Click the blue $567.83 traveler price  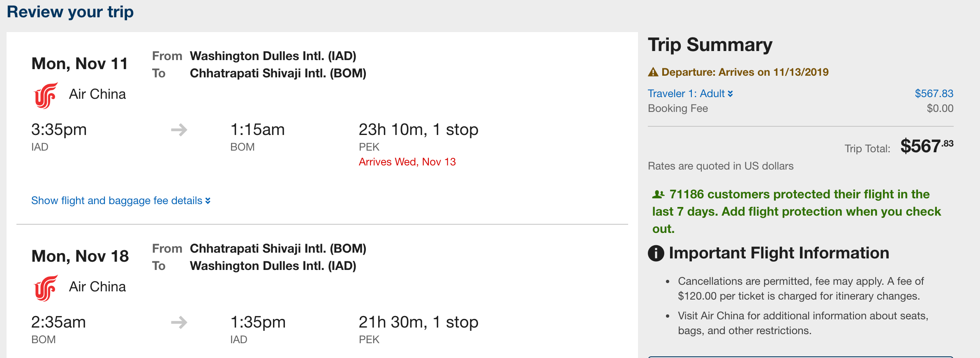tap(934, 93)
